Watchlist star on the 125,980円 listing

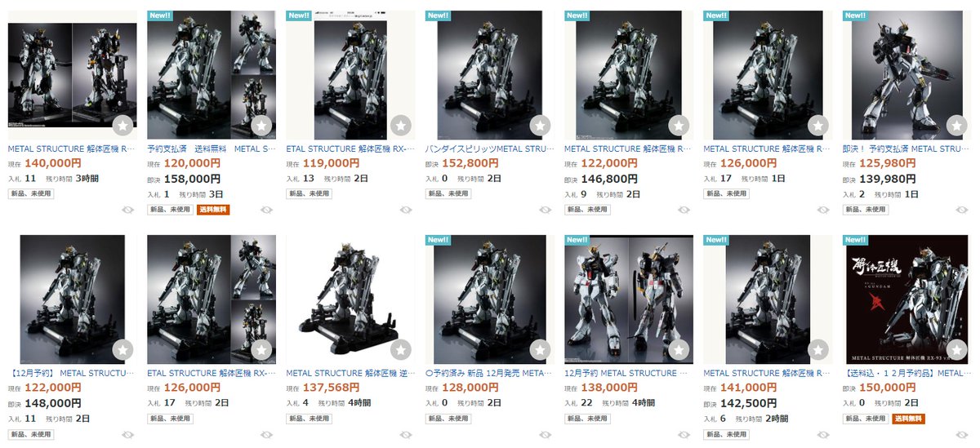click(956, 126)
